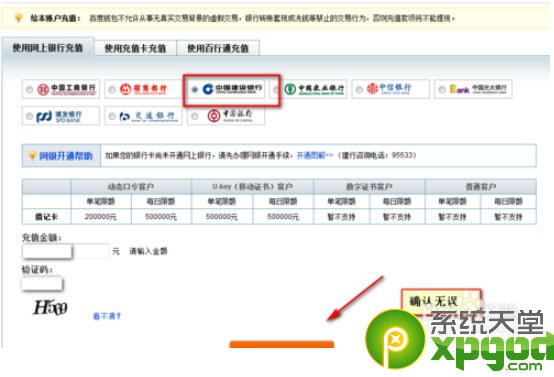Click the 普通客户 column header
554x377 pixels.
481,187
